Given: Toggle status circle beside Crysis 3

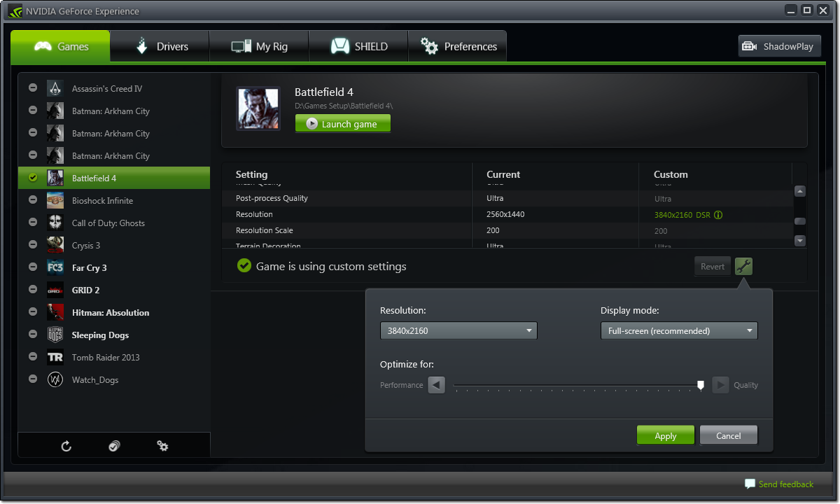Looking at the screenshot, I should click(33, 245).
